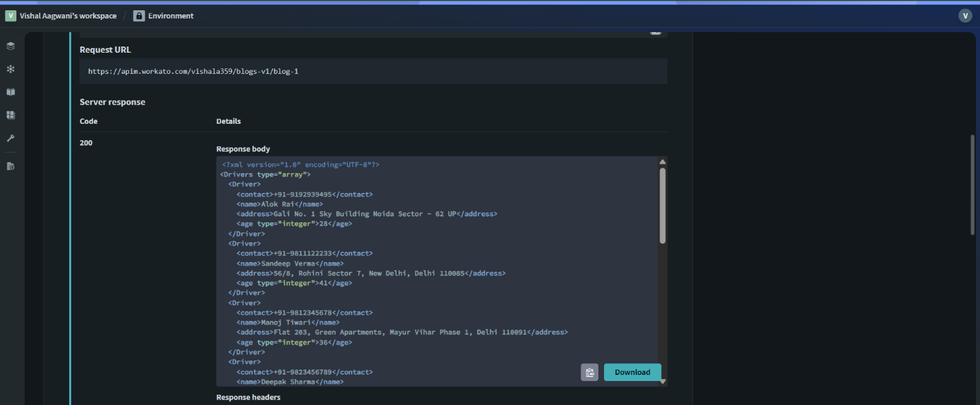Click the Drivers array opening tag

265,174
